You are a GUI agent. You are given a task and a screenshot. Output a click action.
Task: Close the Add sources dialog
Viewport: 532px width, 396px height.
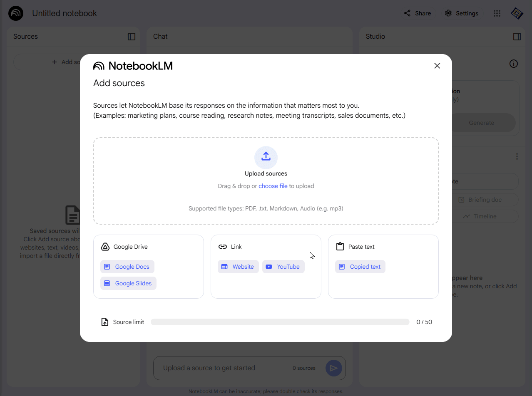437,66
